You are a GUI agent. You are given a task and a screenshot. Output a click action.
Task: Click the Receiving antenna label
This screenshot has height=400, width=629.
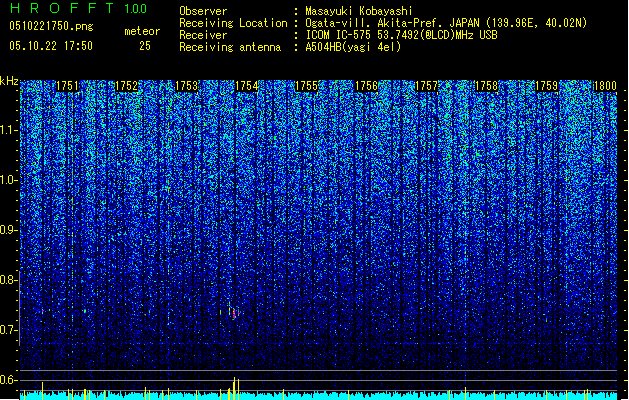(230, 47)
